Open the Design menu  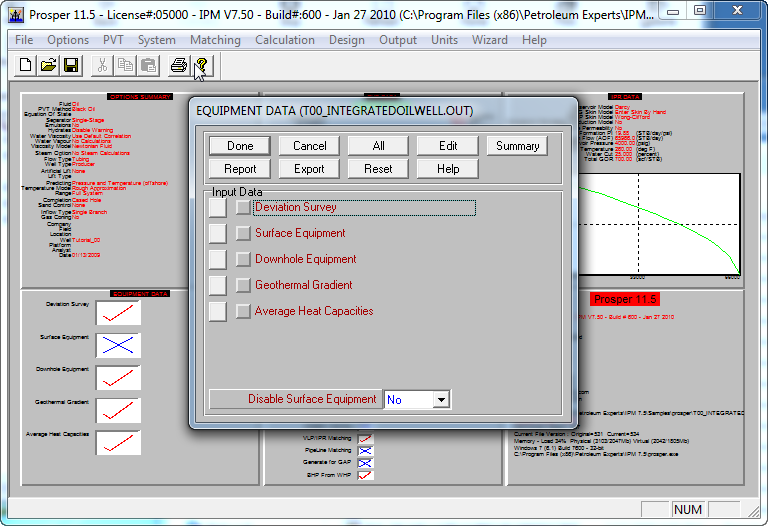(347, 40)
